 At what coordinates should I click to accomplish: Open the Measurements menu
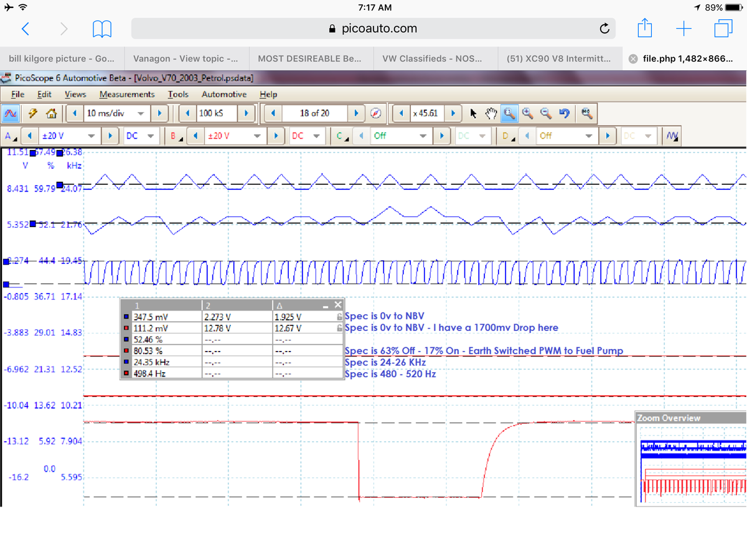click(x=126, y=94)
